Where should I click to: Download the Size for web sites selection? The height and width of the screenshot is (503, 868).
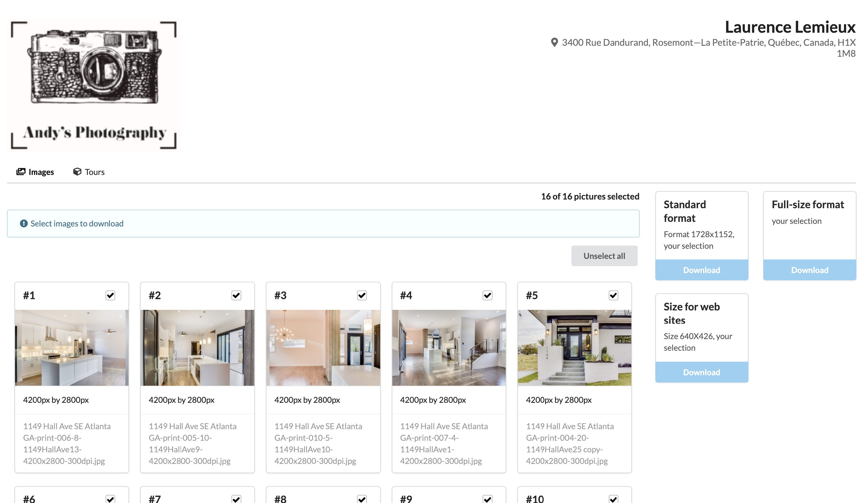701,372
